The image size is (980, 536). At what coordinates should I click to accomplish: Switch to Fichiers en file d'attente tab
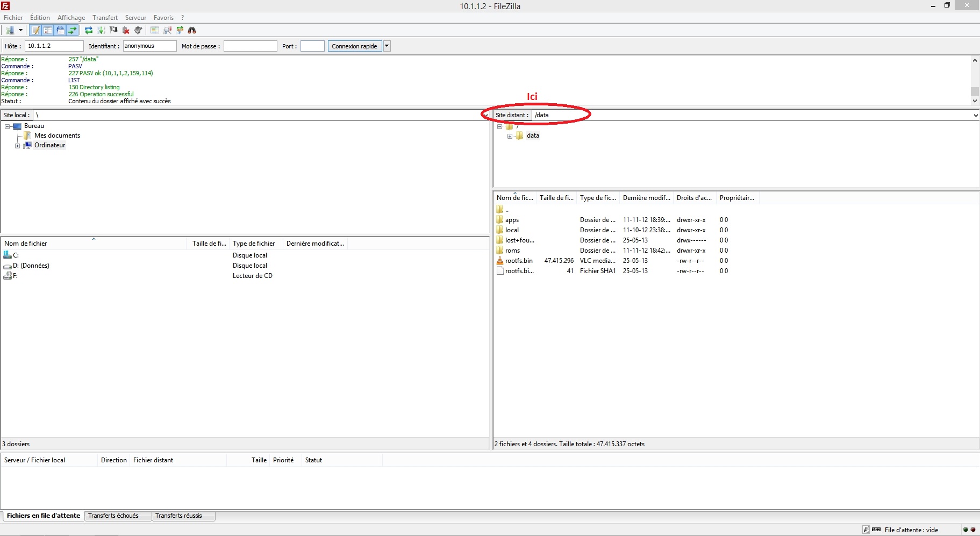click(43, 516)
